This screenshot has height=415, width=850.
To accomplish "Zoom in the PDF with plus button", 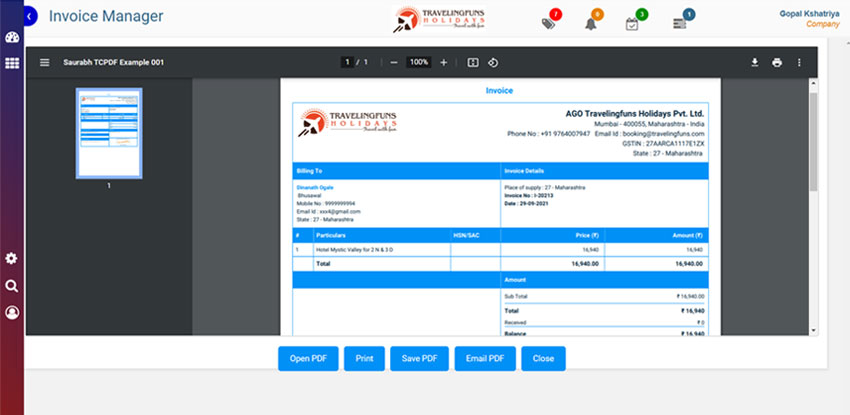I will (x=444, y=62).
